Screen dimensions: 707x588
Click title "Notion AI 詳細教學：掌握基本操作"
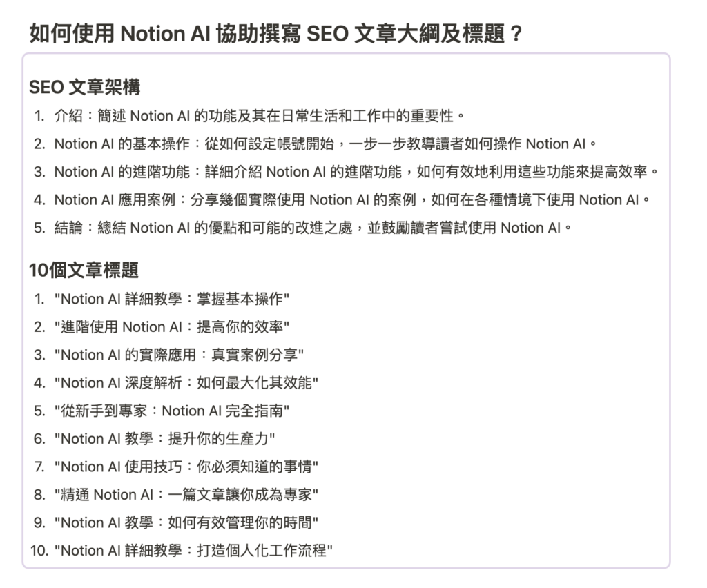point(172,299)
